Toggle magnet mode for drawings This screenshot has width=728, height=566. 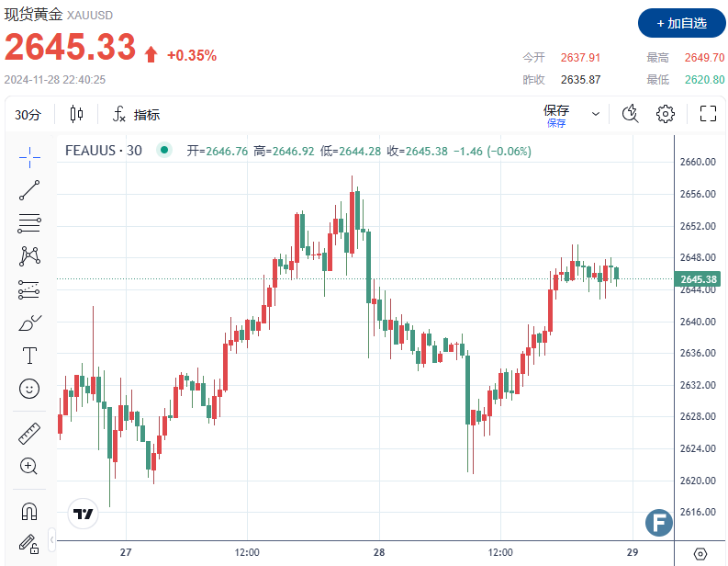pos(29,510)
